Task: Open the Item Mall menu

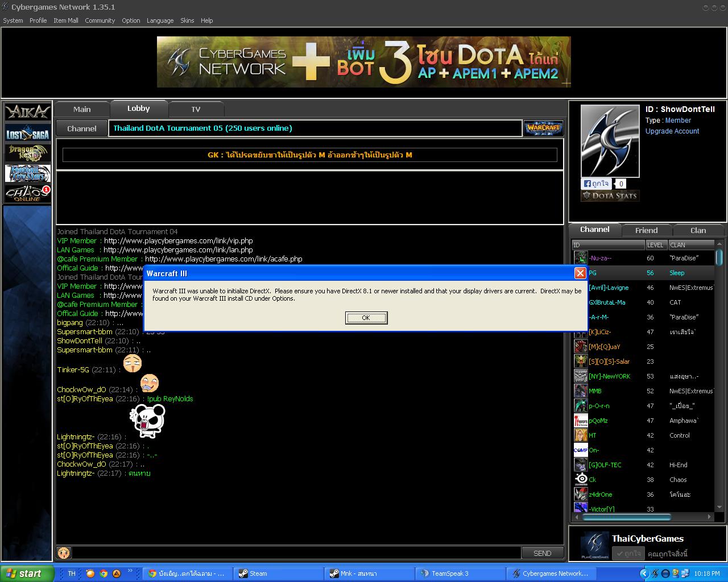Action: 66,20
